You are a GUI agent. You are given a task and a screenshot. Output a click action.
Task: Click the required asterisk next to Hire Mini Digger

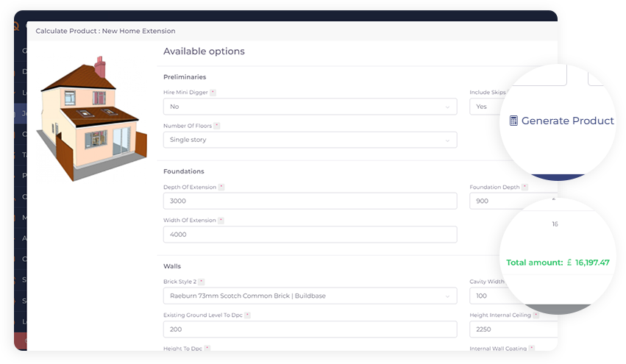click(213, 93)
